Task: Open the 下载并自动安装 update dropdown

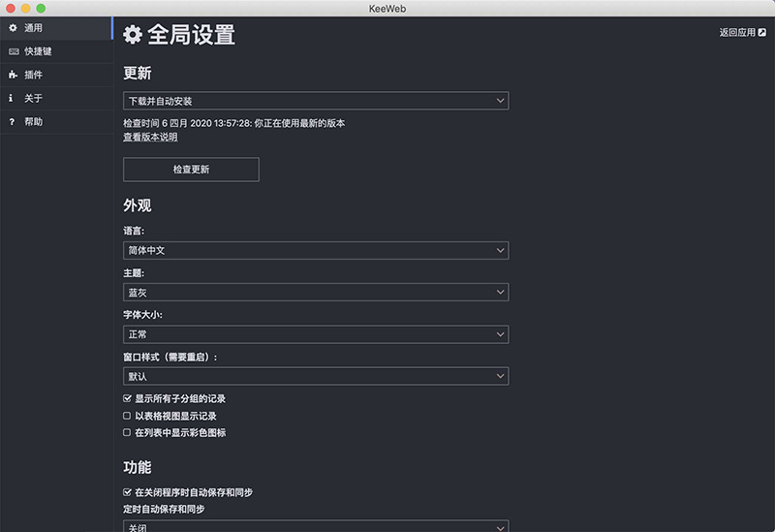Action: 316,101
